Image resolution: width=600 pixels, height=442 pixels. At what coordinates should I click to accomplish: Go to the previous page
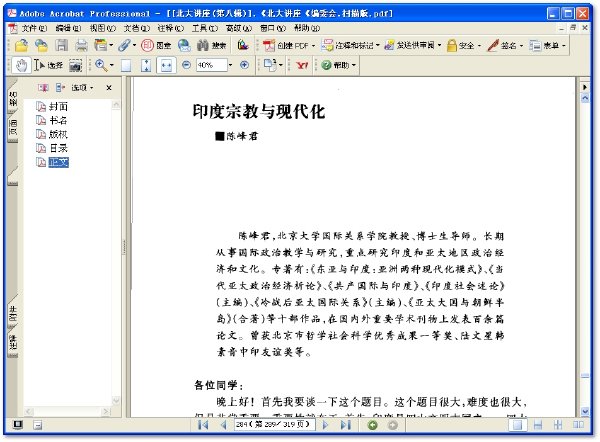click(224, 425)
